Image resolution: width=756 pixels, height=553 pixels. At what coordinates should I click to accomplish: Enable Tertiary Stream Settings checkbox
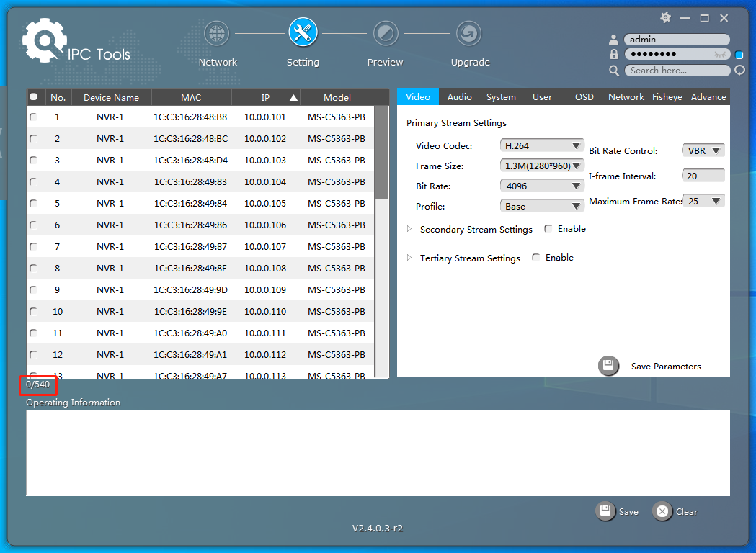535,258
